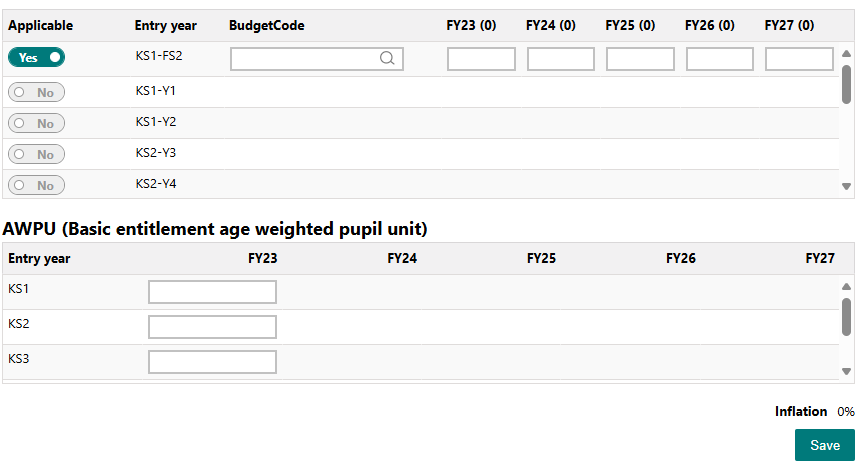Image resolution: width=861 pixels, height=467 pixels.
Task: Click the BudgetCode lookup field for KS1-FS2
Action: 317,59
